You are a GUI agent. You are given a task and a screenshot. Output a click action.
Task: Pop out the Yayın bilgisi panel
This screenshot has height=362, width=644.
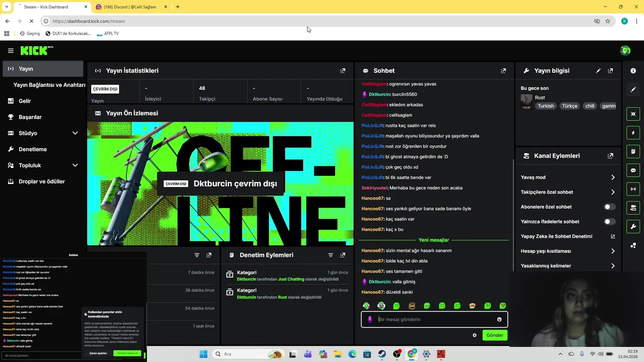[610, 71]
